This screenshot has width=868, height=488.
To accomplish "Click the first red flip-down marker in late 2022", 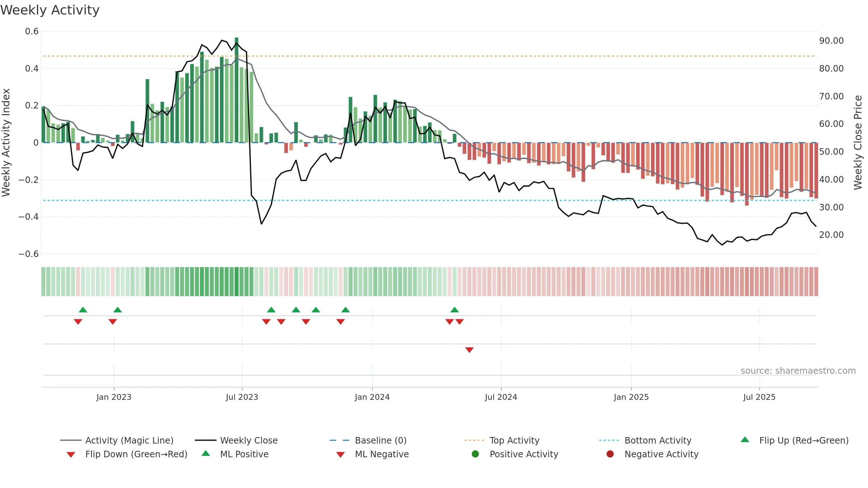I will click(78, 322).
